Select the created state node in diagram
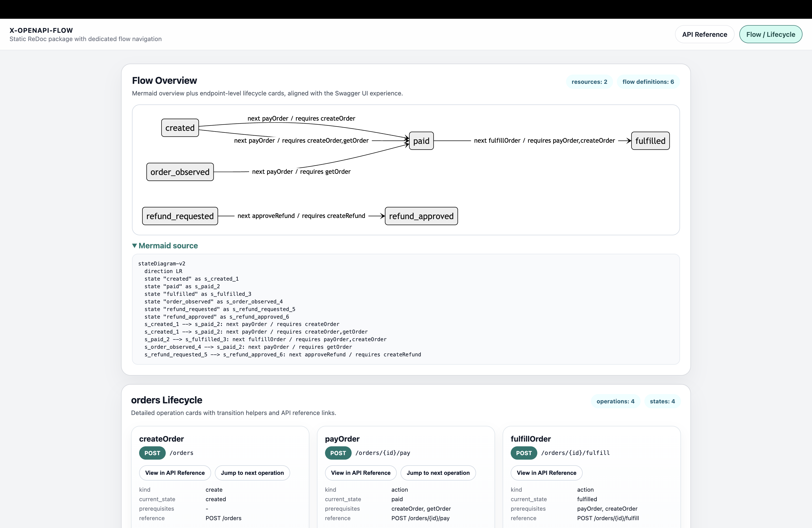The image size is (812, 528). (x=180, y=127)
